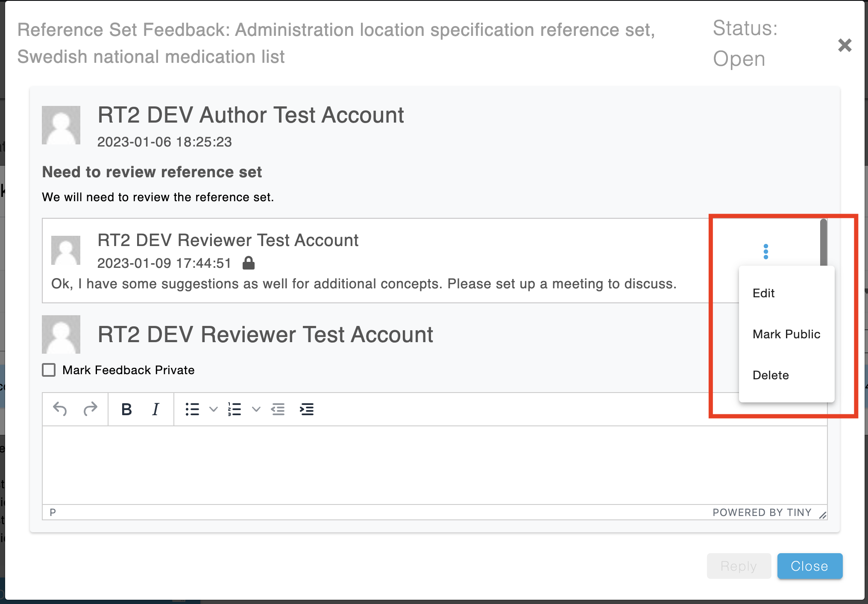Check the Mark Feedback Private checkbox
The height and width of the screenshot is (604, 868).
(x=49, y=370)
